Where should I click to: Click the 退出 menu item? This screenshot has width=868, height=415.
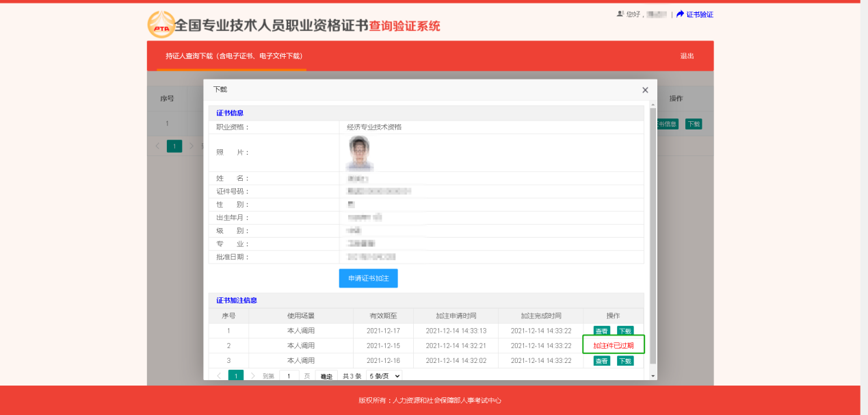(x=686, y=55)
